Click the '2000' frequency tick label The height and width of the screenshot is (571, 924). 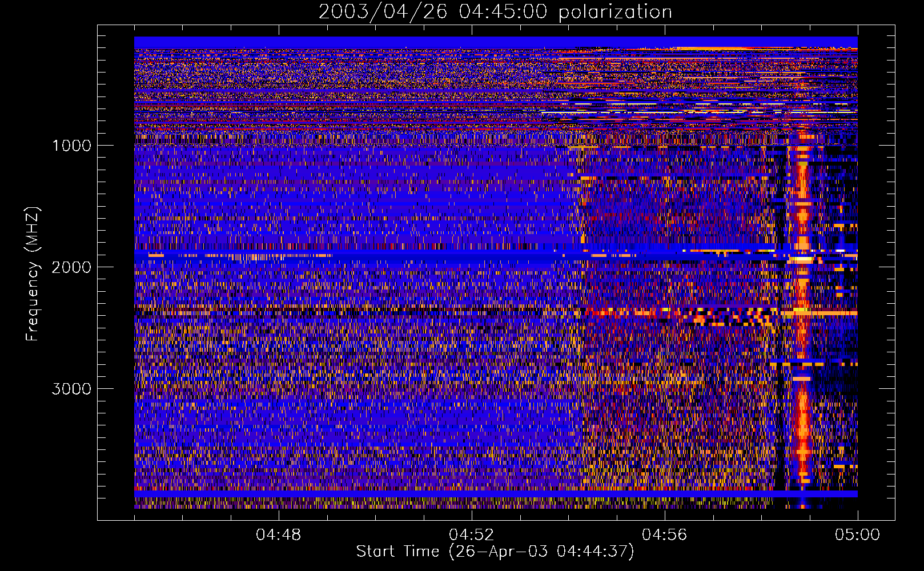(x=71, y=267)
